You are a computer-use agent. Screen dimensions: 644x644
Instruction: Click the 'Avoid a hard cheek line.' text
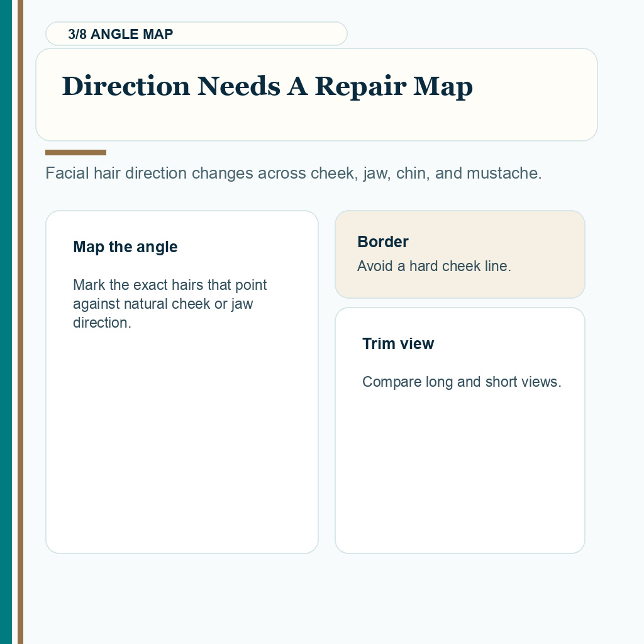434,266
